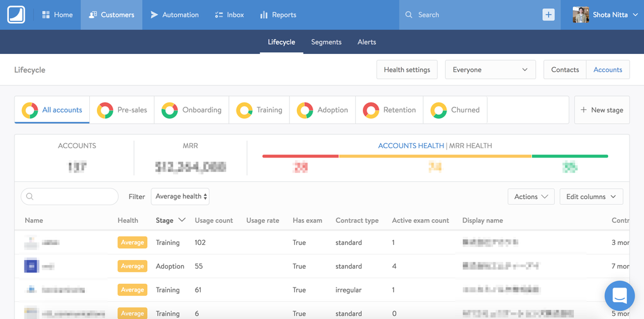Viewport: 644px width, 319px height.
Task: Switch to Accounts view
Action: (608, 70)
